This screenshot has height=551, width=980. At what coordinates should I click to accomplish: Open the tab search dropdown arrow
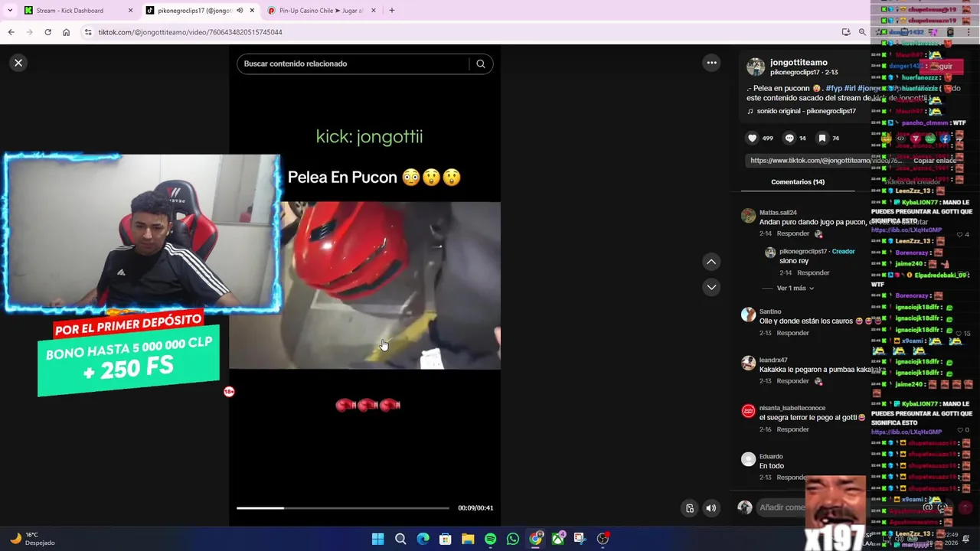(x=10, y=11)
